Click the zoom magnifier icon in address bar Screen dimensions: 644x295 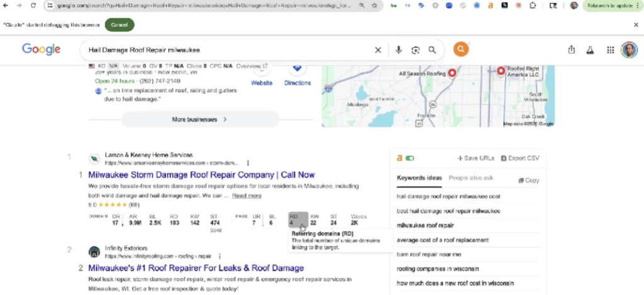[x=362, y=6]
